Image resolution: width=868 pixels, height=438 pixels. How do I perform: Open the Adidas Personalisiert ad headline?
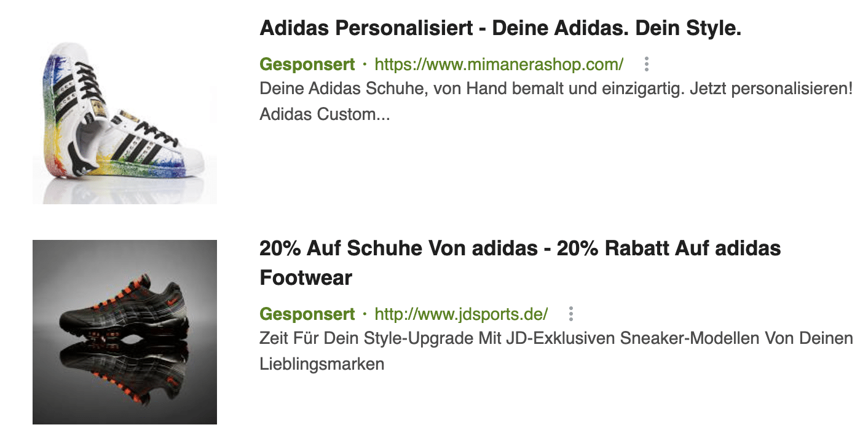click(501, 28)
